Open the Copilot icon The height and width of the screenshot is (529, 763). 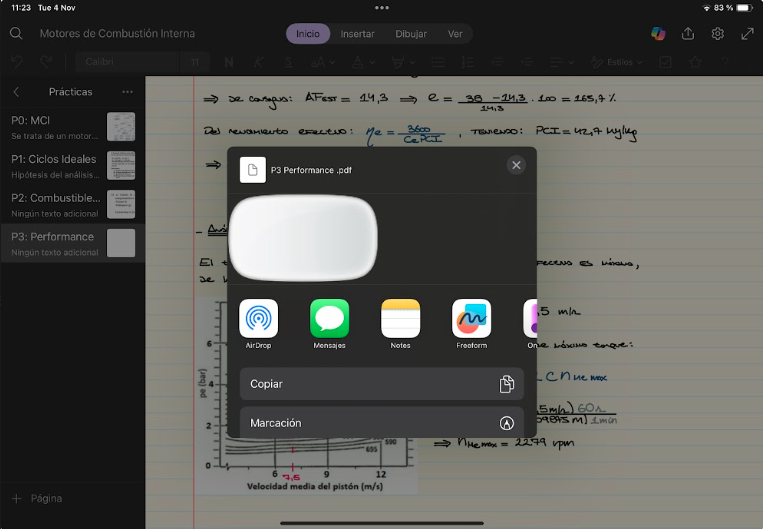pyautogui.click(x=658, y=34)
